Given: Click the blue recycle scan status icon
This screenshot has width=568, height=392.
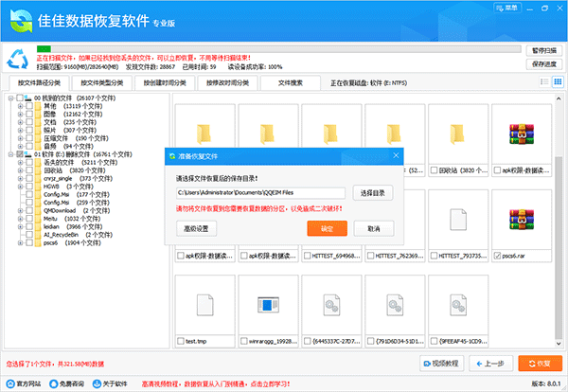Looking at the screenshot, I should (17, 59).
